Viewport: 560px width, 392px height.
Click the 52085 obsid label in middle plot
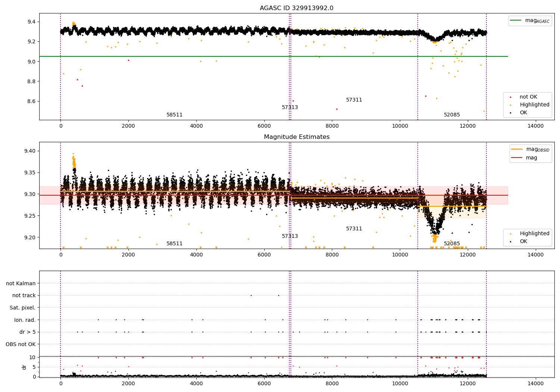[x=452, y=244]
